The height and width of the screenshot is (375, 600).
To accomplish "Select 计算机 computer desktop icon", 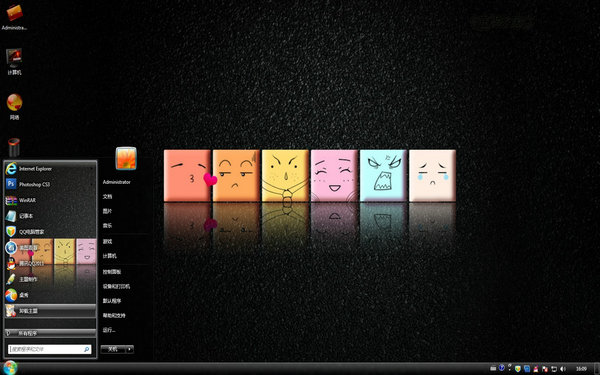I will tap(14, 61).
